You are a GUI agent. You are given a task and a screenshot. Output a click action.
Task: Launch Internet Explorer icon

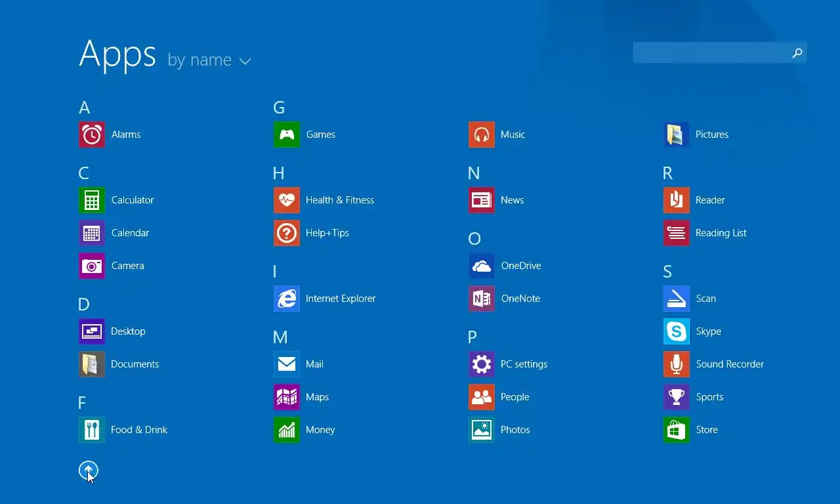287,299
